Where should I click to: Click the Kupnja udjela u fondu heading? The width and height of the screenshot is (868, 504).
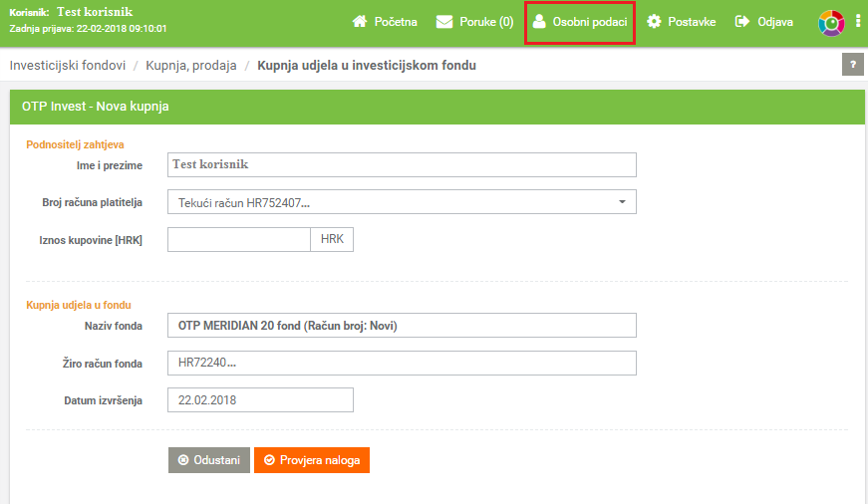(x=79, y=305)
